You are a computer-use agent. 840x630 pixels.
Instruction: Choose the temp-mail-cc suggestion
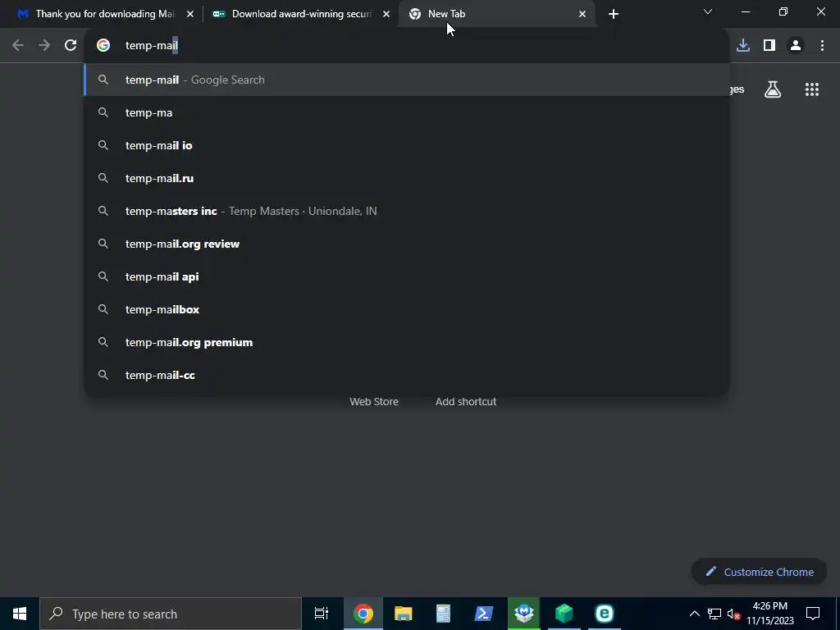407,375
